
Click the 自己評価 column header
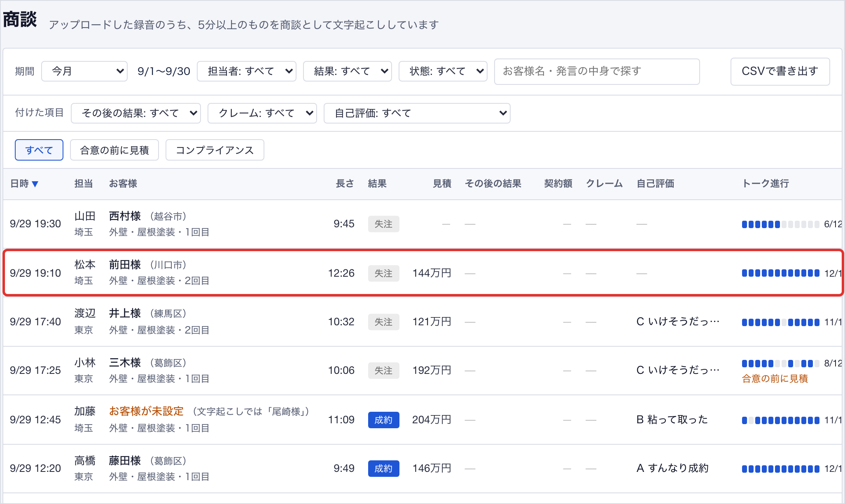(x=655, y=184)
